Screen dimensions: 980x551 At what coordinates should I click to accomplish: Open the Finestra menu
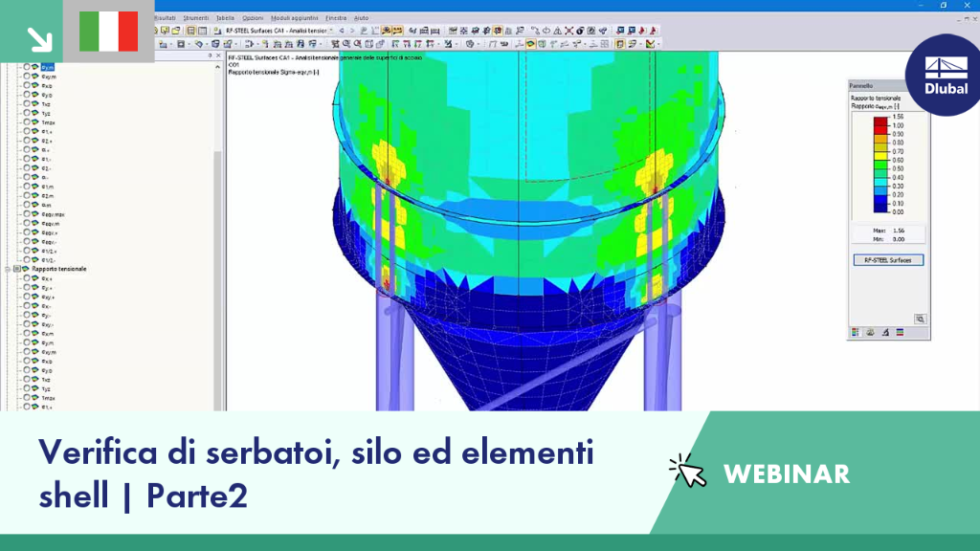point(336,18)
